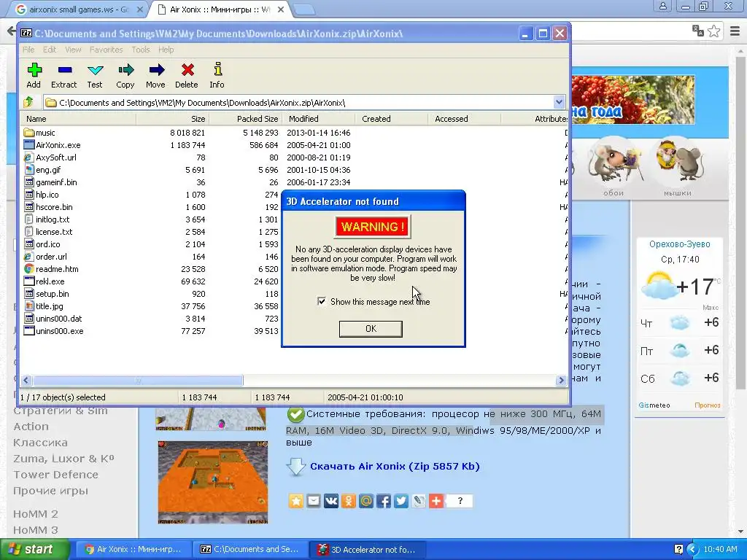The width and height of the screenshot is (747, 560).
Task: Open the HoMM 2 sidebar link
Action: pos(36,514)
